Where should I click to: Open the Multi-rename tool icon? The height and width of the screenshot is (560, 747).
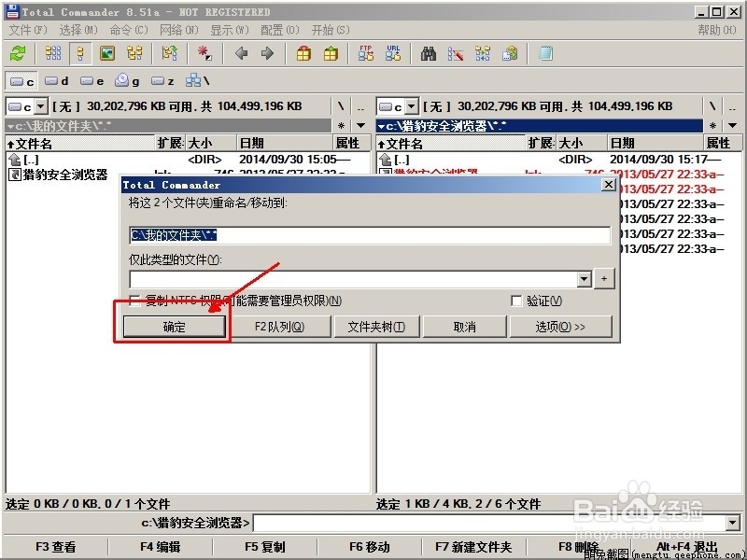click(x=456, y=53)
